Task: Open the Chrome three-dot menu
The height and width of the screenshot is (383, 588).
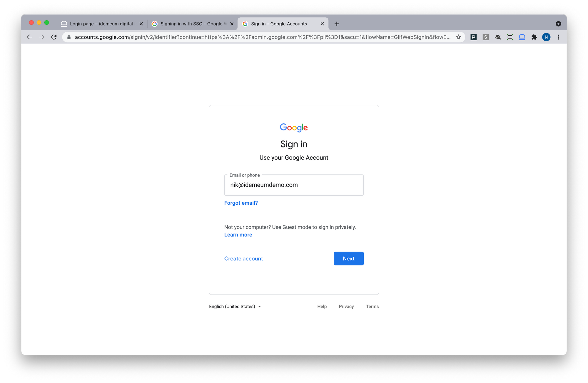Action: coord(558,37)
